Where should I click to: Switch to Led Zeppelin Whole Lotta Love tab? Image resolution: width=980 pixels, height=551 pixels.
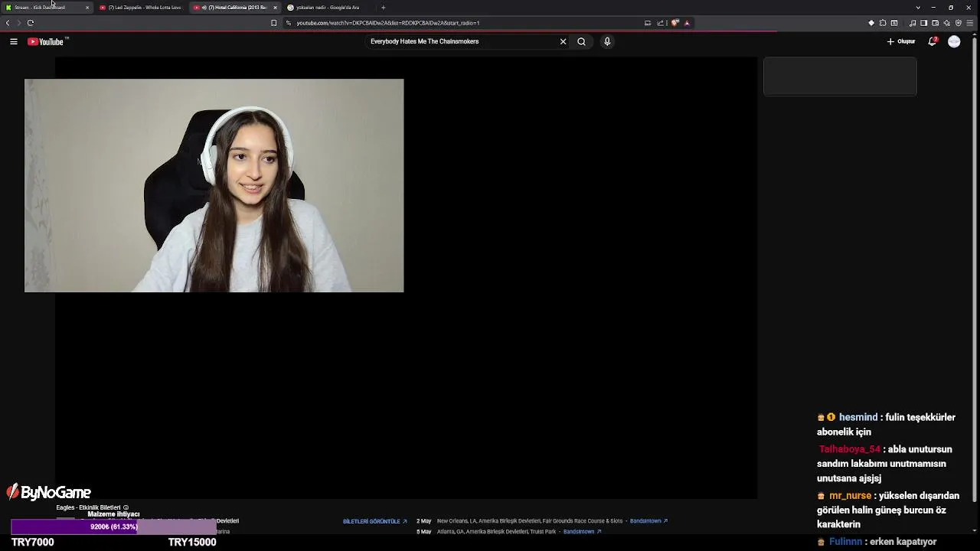(x=140, y=8)
